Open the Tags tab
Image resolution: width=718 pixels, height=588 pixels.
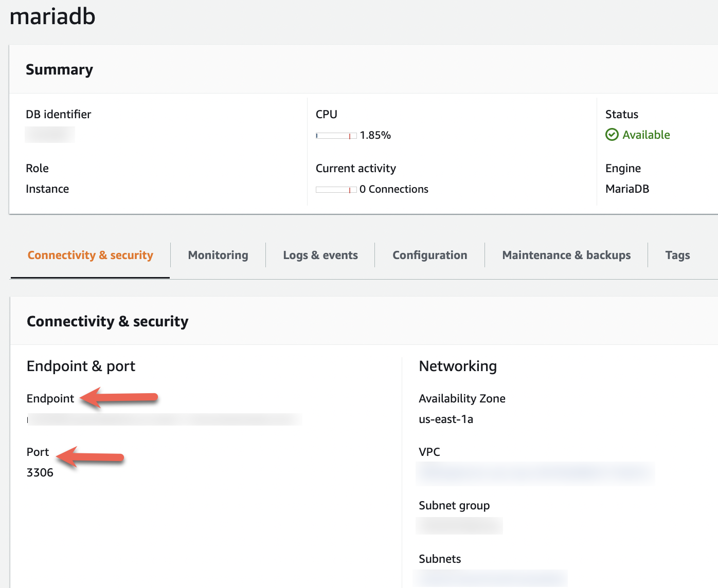point(677,255)
